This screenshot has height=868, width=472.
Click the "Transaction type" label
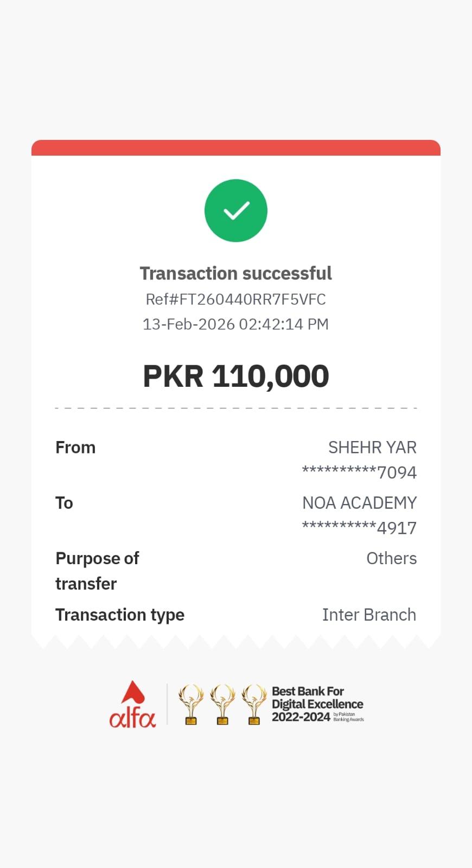(x=120, y=615)
